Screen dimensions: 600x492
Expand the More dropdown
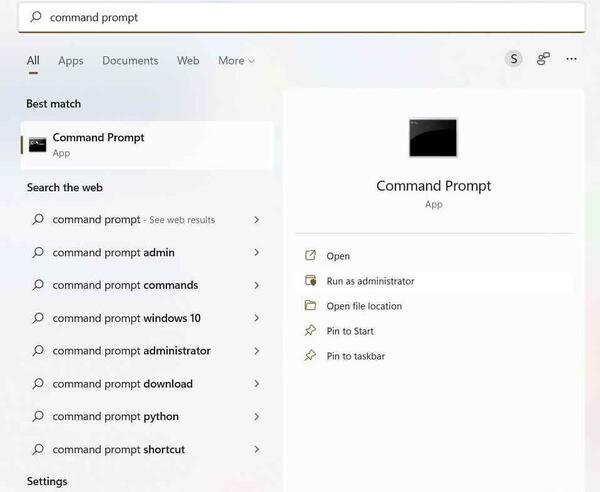point(236,60)
